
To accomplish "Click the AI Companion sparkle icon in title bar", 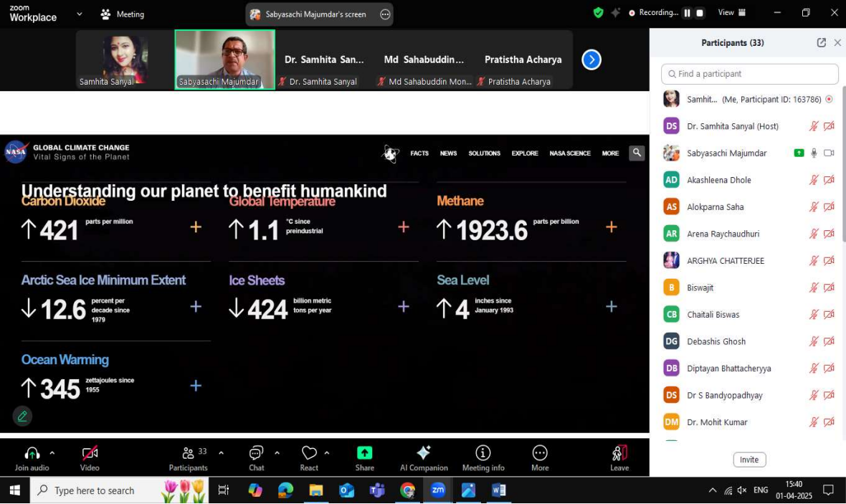I will [x=615, y=12].
